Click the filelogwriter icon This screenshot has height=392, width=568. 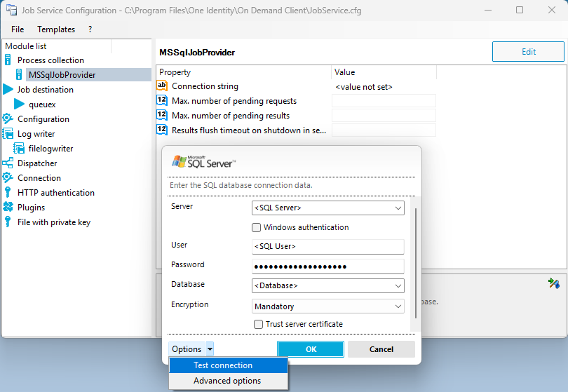click(19, 149)
